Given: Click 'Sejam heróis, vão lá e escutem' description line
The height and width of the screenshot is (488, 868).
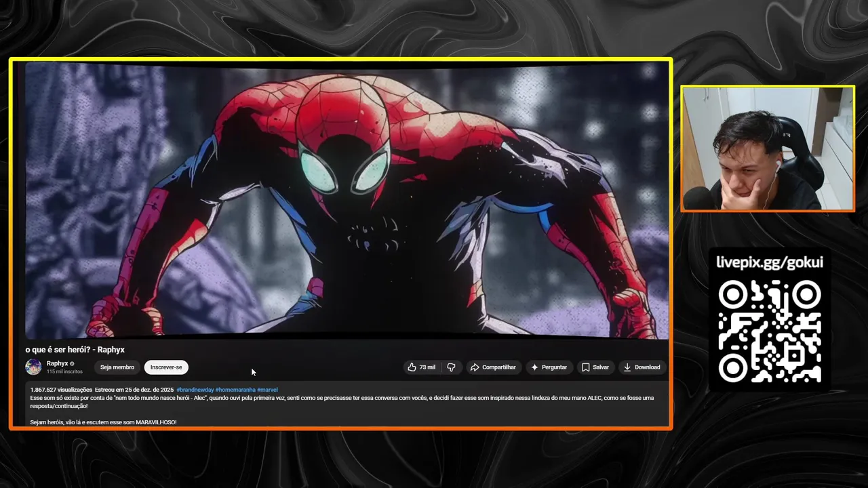Looking at the screenshot, I should tap(103, 422).
